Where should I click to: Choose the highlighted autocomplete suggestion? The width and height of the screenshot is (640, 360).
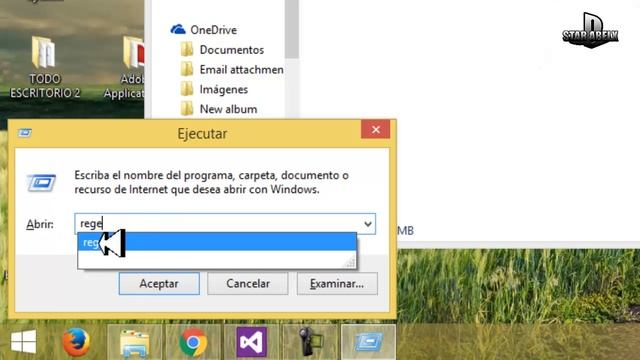click(217, 242)
